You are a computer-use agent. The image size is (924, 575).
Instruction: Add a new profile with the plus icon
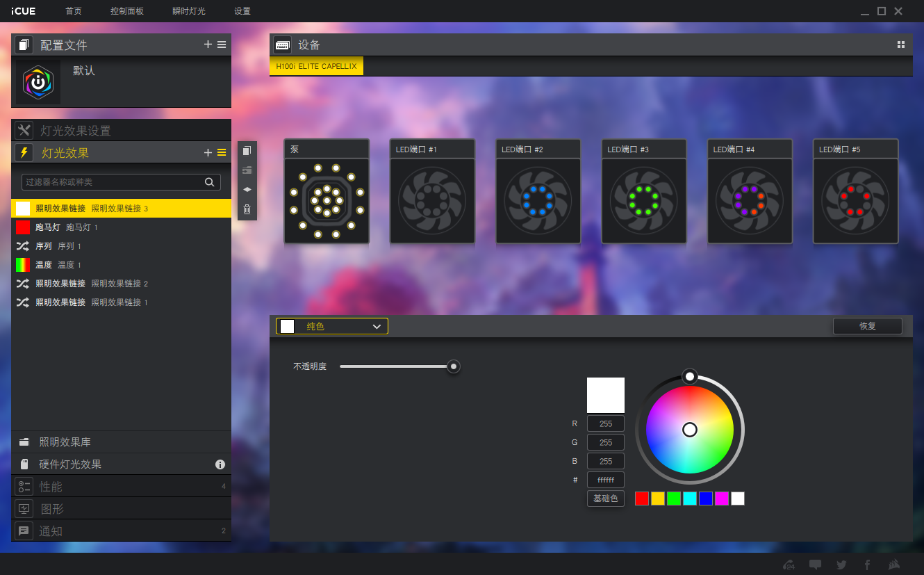208,44
